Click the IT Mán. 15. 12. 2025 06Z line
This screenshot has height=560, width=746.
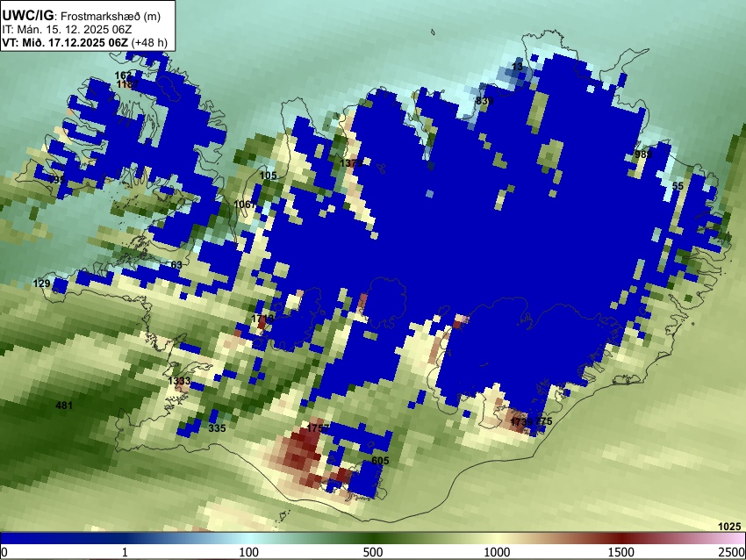pyautogui.click(x=67, y=30)
